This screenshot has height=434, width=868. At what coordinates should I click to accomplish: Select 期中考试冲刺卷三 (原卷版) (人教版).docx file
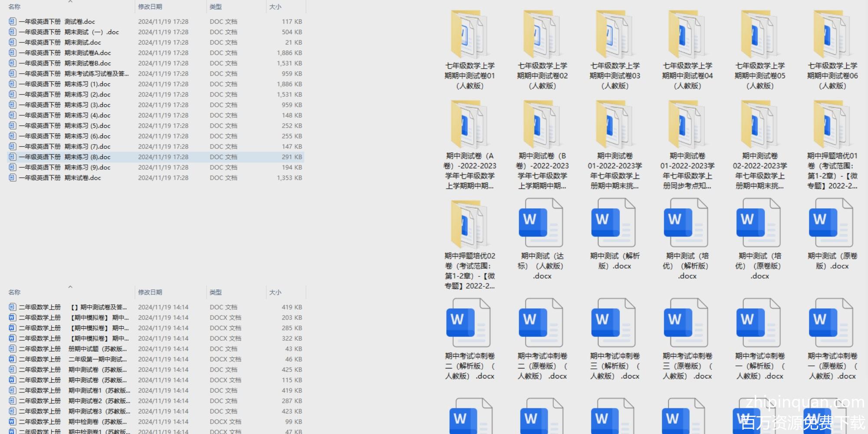(687, 323)
